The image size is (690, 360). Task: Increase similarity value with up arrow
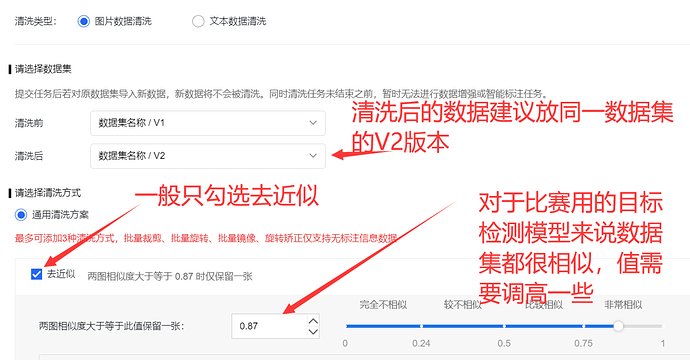point(313,321)
